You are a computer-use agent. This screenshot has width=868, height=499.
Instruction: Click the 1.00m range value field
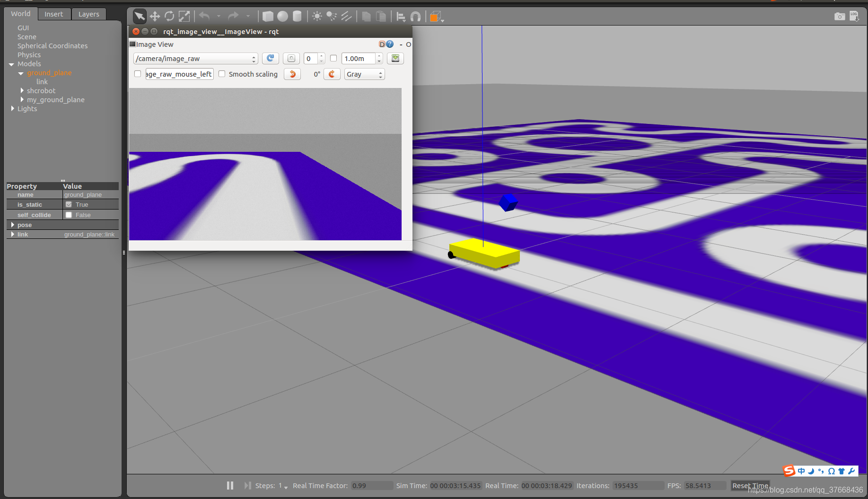358,59
